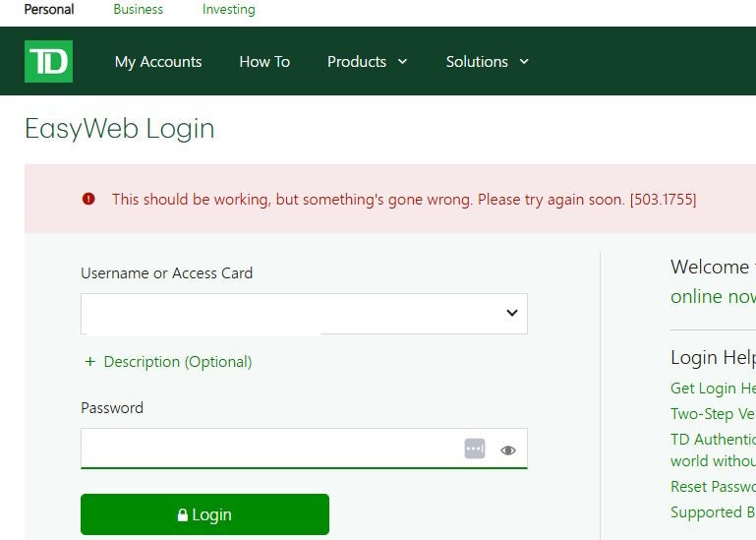This screenshot has width=756, height=540.
Task: Open the Username or Access Card dropdown
Action: [x=511, y=313]
